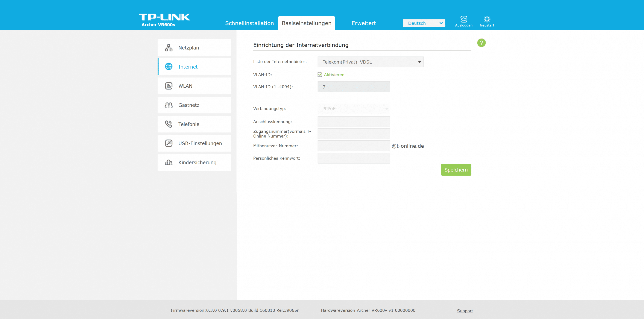Open the green help question mark
Viewport: 644px width, 319px height.
481,43
